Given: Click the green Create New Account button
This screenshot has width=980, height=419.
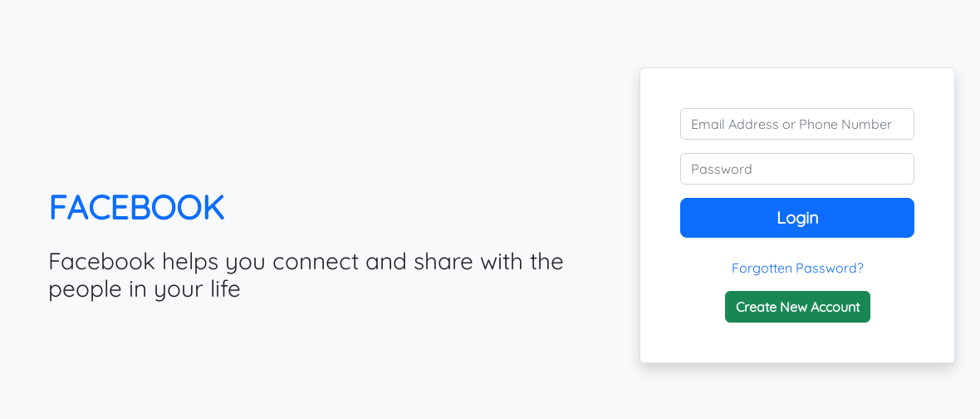Looking at the screenshot, I should 797,307.
